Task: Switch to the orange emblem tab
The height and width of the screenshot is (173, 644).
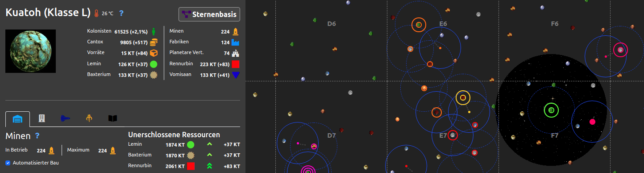Action: pos(89,118)
